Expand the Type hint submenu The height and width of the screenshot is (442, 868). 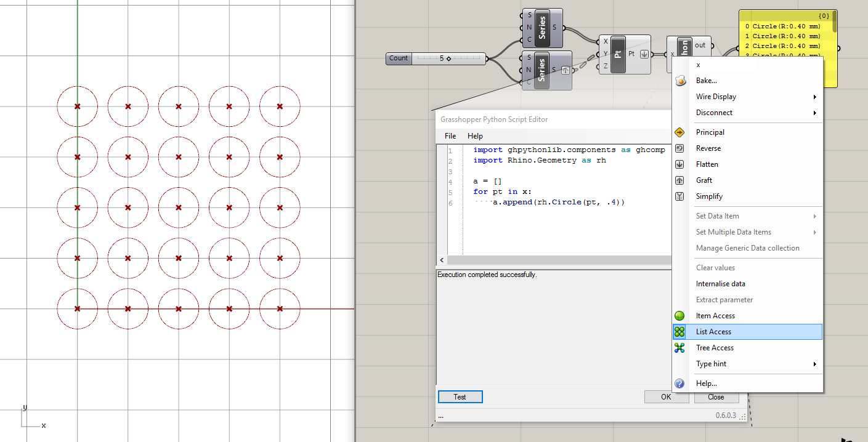[x=710, y=363]
